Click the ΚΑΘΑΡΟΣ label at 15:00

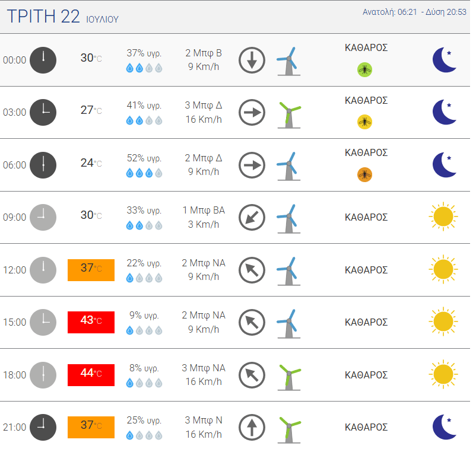pyautogui.click(x=366, y=322)
